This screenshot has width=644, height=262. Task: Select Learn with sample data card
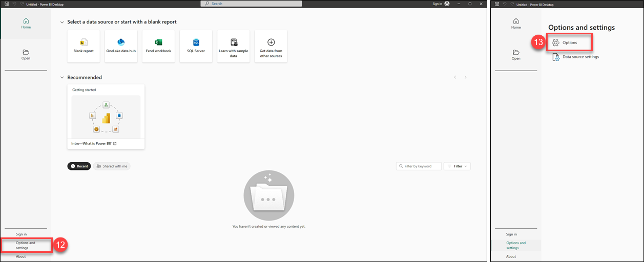coord(234,46)
